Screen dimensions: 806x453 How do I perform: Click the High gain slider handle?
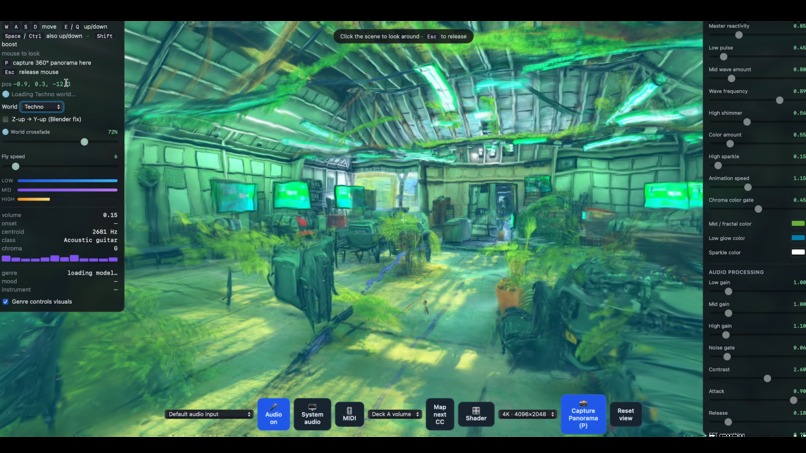point(725,335)
